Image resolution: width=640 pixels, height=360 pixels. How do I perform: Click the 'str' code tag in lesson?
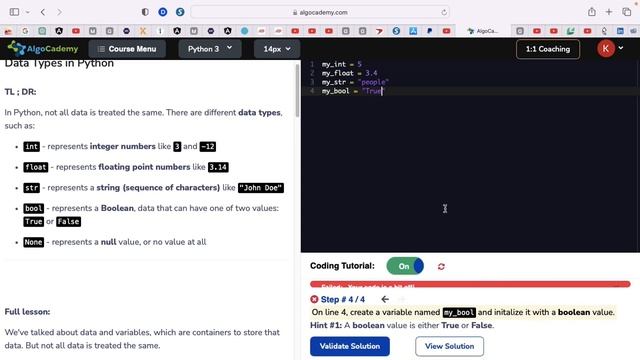click(x=31, y=188)
